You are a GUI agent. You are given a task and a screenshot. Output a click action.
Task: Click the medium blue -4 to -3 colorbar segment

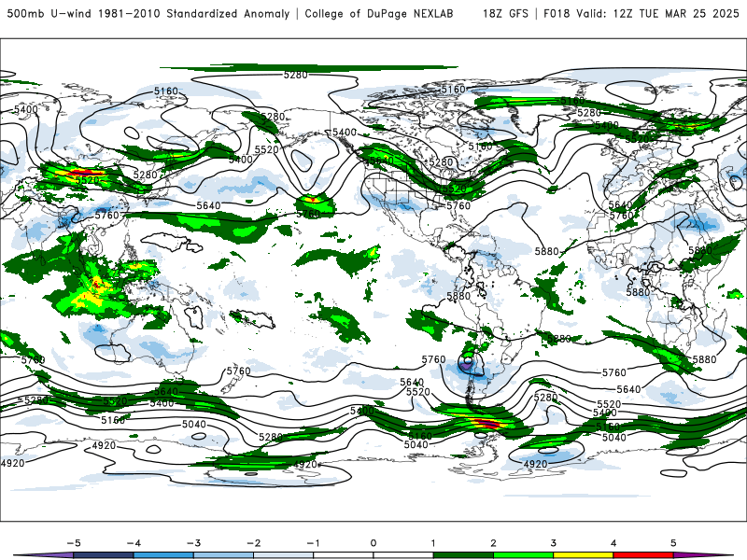click(163, 556)
